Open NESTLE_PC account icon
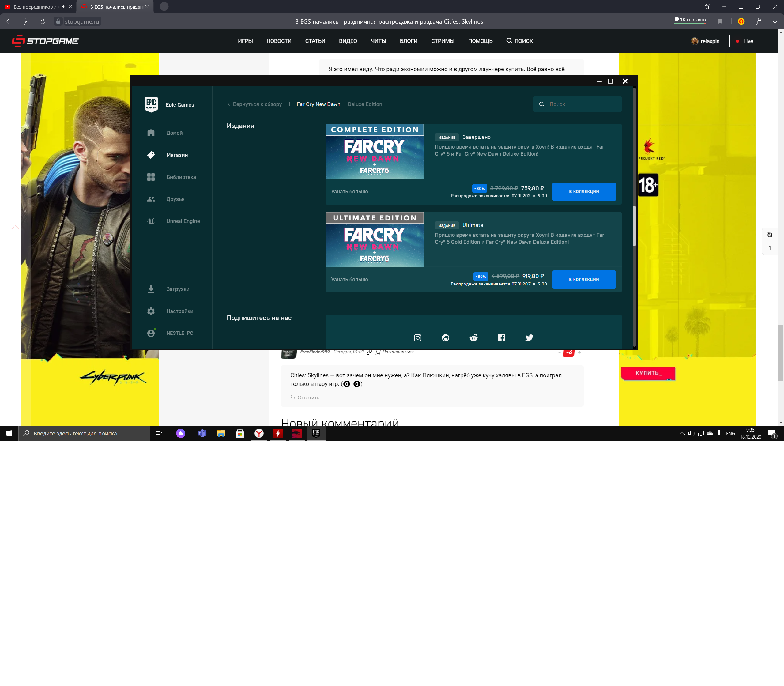The height and width of the screenshot is (686, 784). point(151,333)
